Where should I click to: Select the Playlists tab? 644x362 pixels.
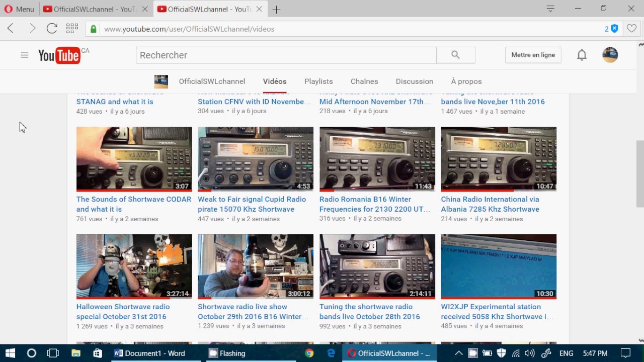coord(318,81)
